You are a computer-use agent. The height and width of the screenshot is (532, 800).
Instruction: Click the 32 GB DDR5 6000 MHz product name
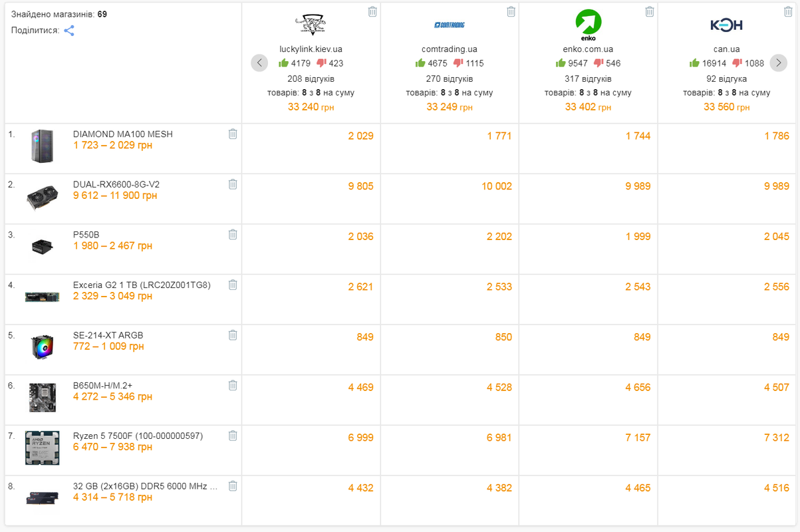tap(146, 486)
